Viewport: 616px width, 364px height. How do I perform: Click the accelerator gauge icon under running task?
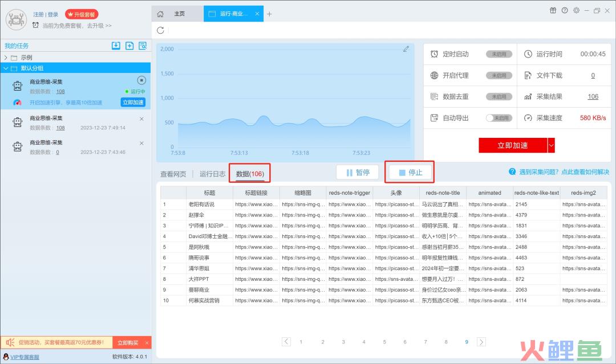(17, 103)
